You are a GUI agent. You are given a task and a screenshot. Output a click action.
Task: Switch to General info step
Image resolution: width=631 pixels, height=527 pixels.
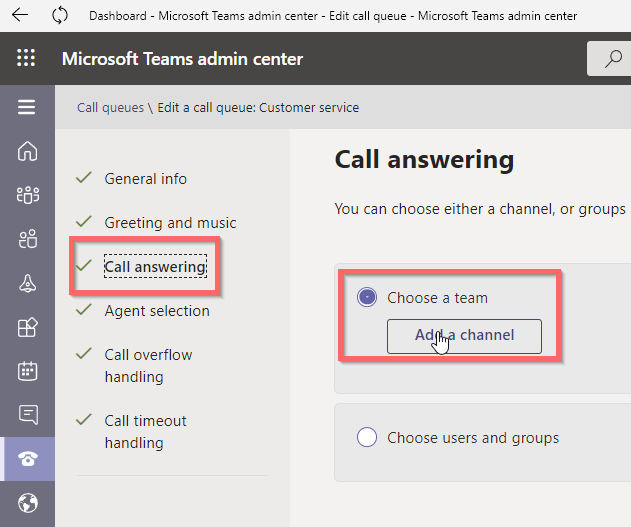pos(146,179)
